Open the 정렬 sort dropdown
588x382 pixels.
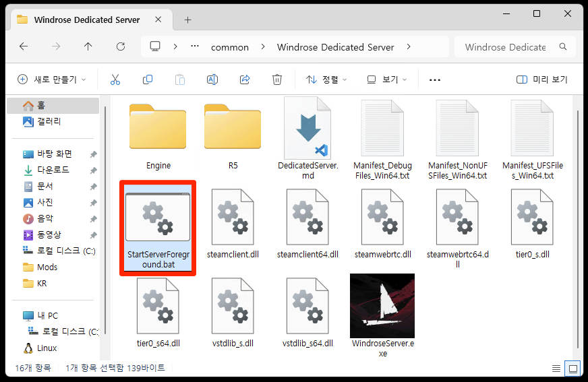[326, 79]
